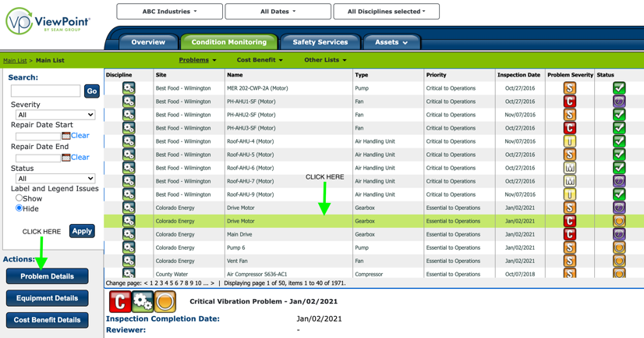Open Problem Details action

click(x=48, y=276)
